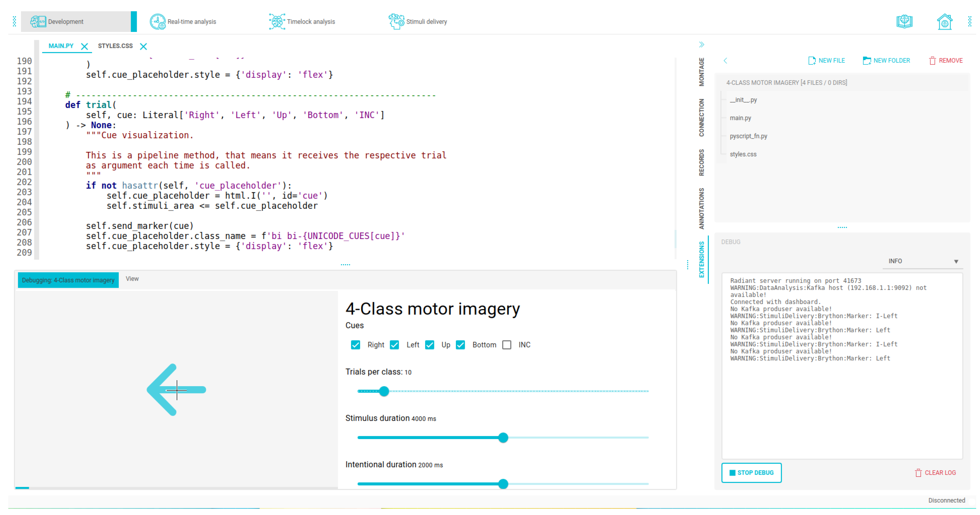Image resolution: width=980 pixels, height=515 pixels.
Task: Click the Real-time analysis clock icon
Action: coord(157,22)
